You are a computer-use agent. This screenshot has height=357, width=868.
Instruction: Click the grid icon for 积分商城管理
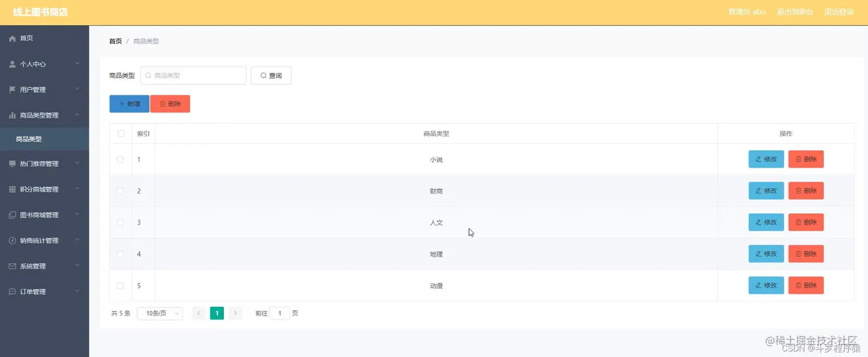click(12, 189)
